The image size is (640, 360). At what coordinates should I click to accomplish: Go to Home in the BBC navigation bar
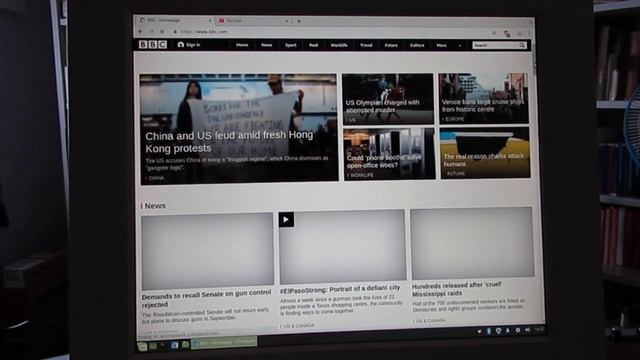coord(242,45)
